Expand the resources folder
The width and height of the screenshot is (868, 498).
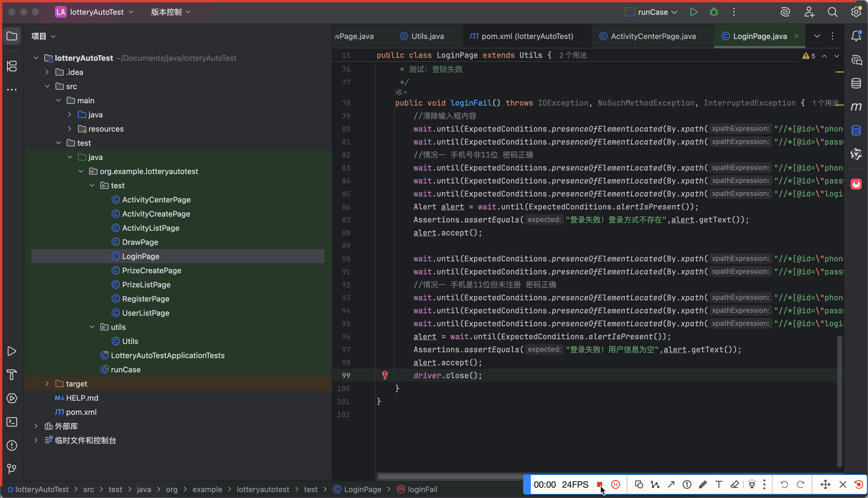69,129
